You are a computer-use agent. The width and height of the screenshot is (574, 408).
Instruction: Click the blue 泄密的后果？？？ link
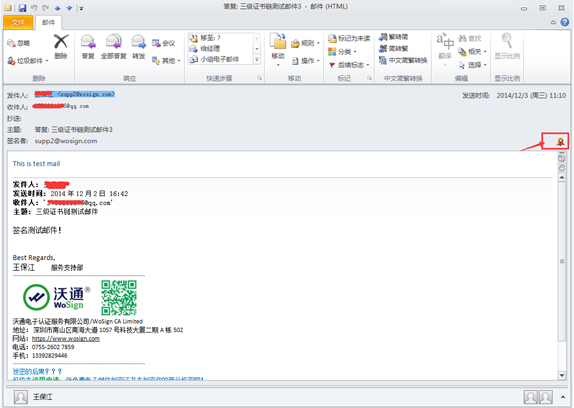[x=37, y=371]
